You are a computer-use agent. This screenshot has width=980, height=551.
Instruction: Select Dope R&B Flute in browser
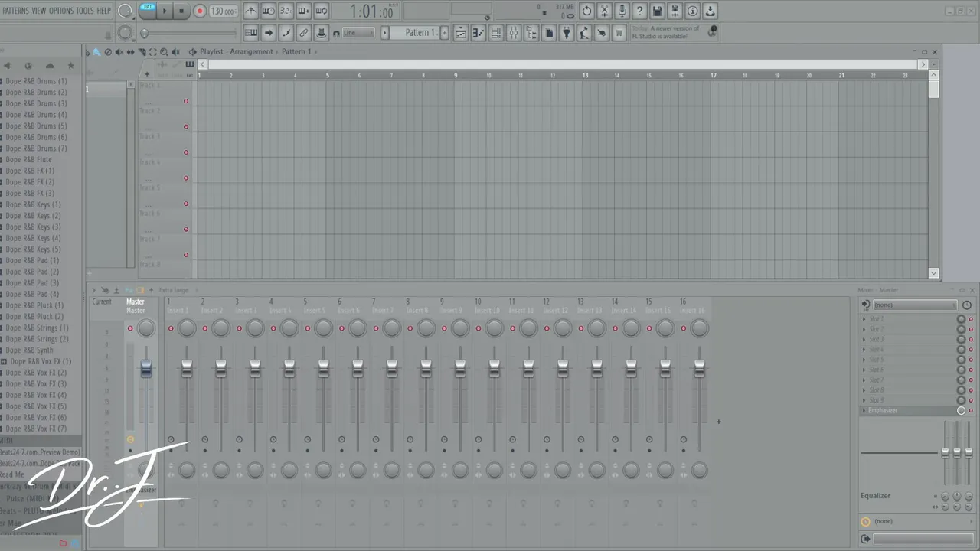pos(29,160)
